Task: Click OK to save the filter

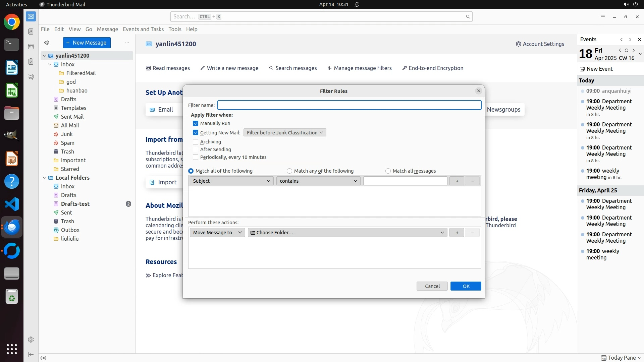Action: click(466, 286)
